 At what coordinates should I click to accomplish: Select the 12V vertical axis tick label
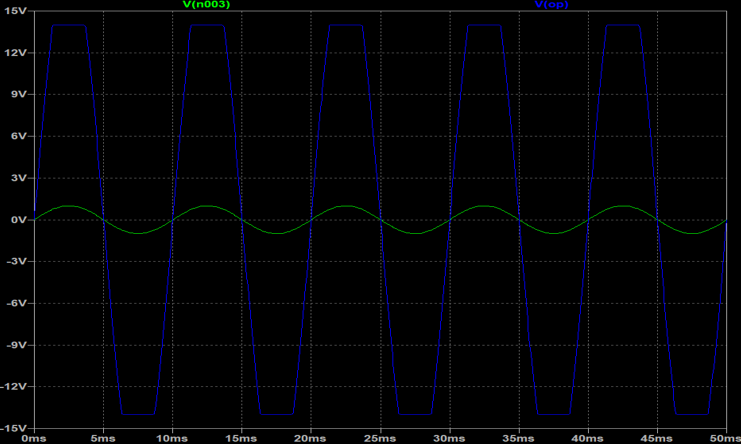(x=16, y=52)
